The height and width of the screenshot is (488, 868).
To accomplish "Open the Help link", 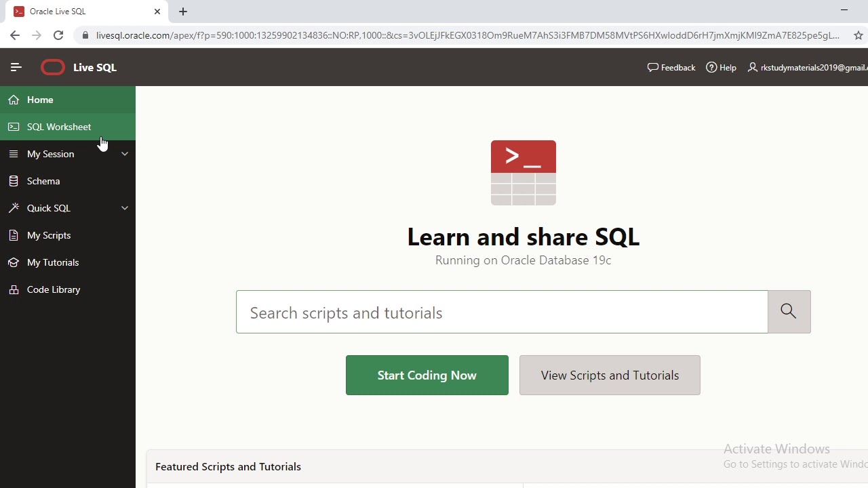I will click(x=721, y=67).
